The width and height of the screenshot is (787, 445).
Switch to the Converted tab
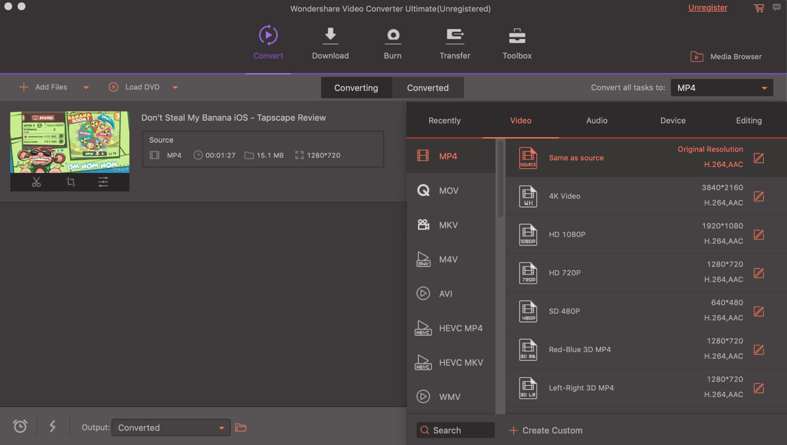[x=428, y=88]
